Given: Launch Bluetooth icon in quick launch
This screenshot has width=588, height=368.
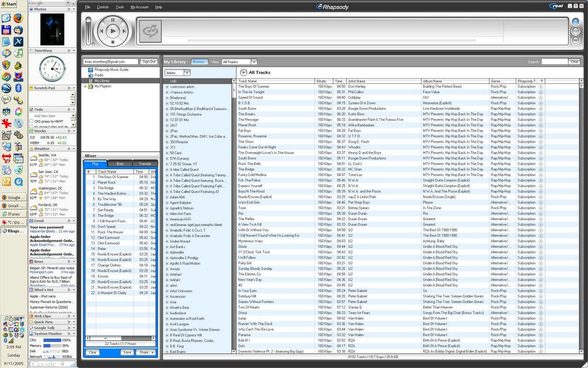Looking at the screenshot, I should point(18,88).
